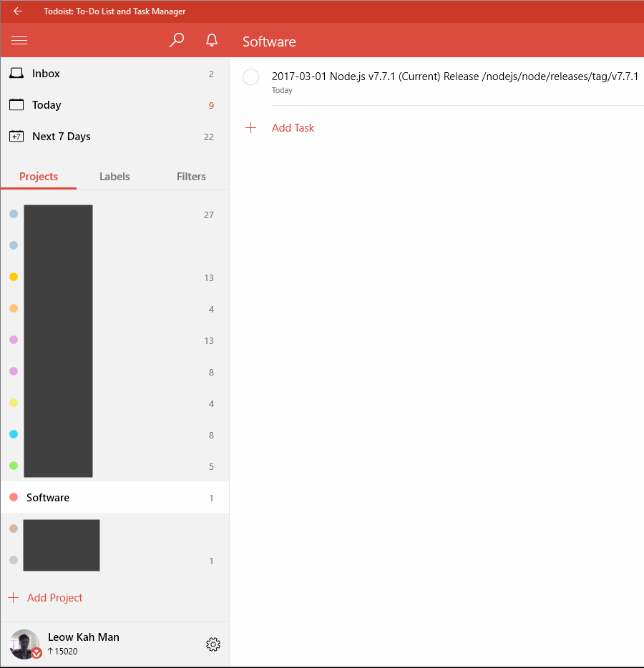Complete the Node.js v7.7.1 release task
This screenshot has height=668, width=644.
[x=250, y=77]
